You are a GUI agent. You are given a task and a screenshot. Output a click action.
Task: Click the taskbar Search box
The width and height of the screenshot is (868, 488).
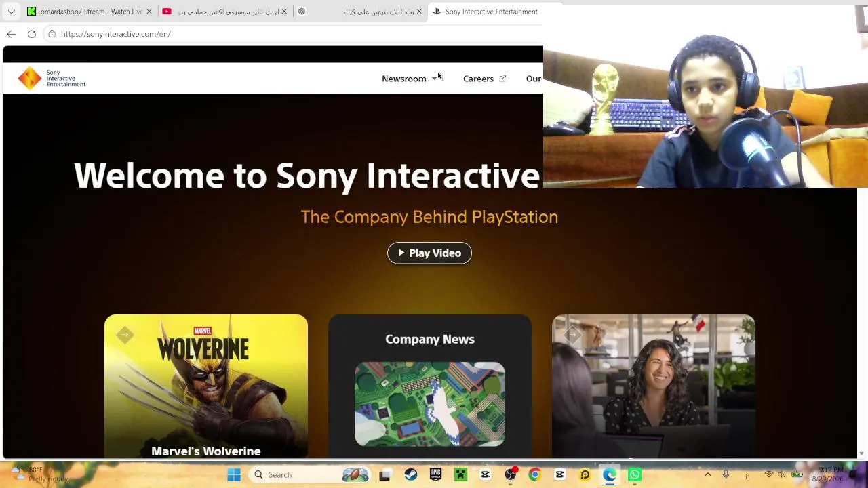click(311, 474)
